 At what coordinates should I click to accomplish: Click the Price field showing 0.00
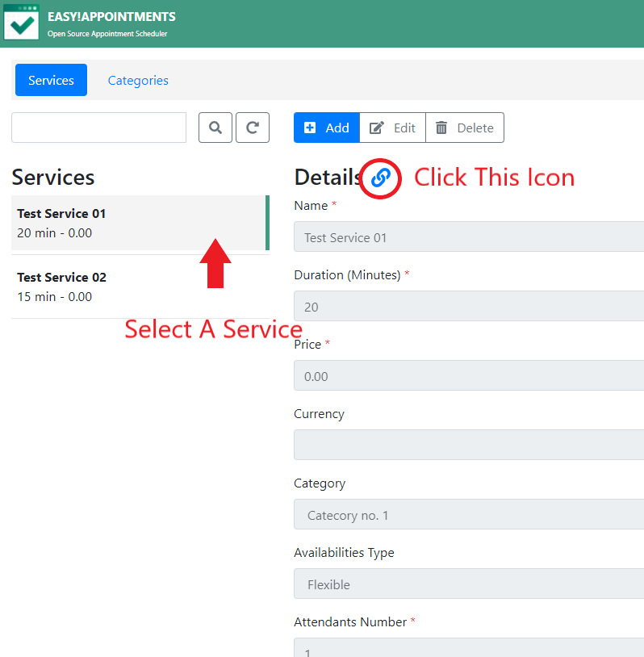tap(469, 375)
